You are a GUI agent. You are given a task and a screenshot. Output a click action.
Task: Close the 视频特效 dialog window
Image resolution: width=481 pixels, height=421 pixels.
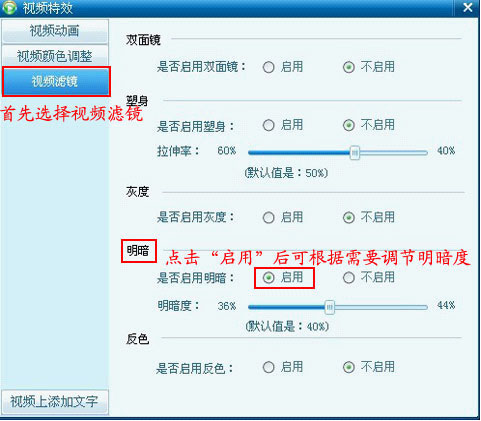click(x=468, y=7)
